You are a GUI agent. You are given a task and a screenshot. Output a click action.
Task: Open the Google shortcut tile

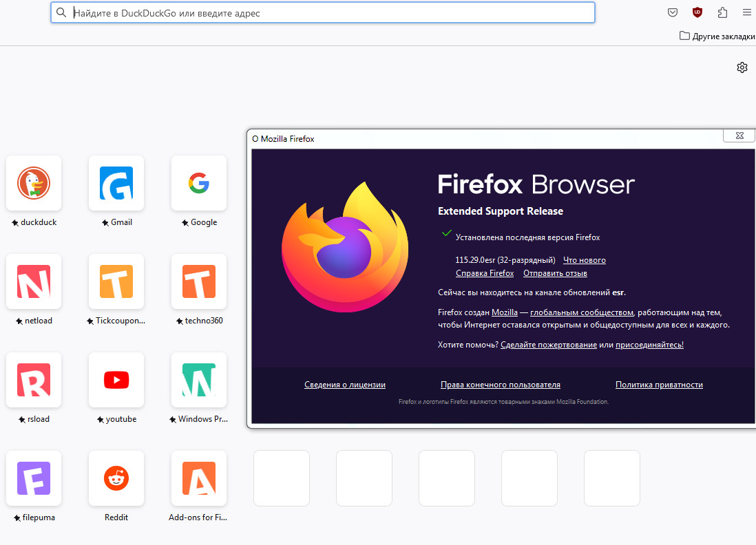[199, 183]
